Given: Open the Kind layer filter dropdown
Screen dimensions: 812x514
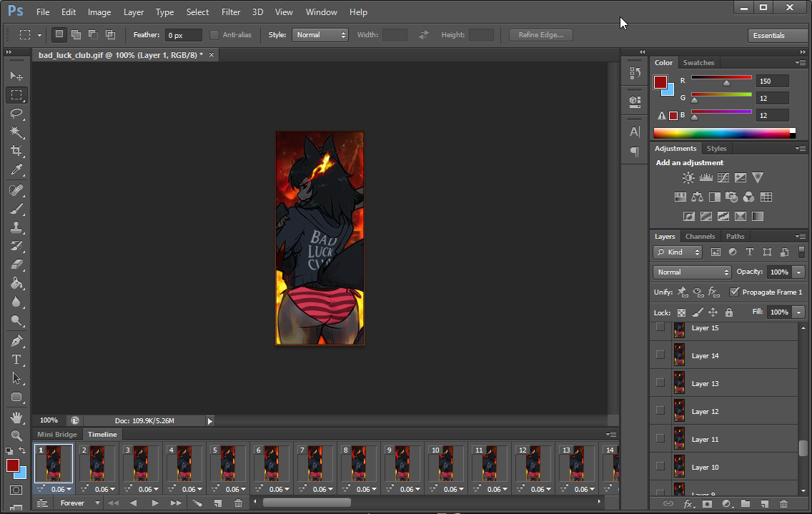Looking at the screenshot, I should 678,252.
